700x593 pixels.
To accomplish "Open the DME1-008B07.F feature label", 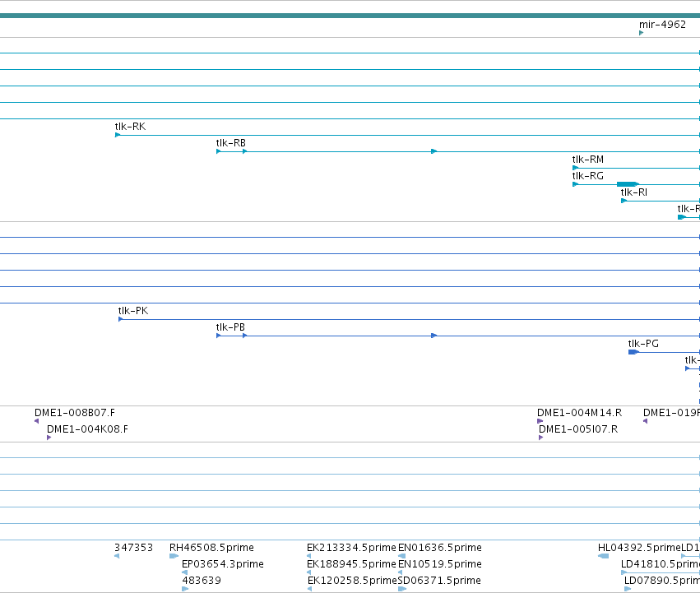I will pyautogui.click(x=75, y=413).
